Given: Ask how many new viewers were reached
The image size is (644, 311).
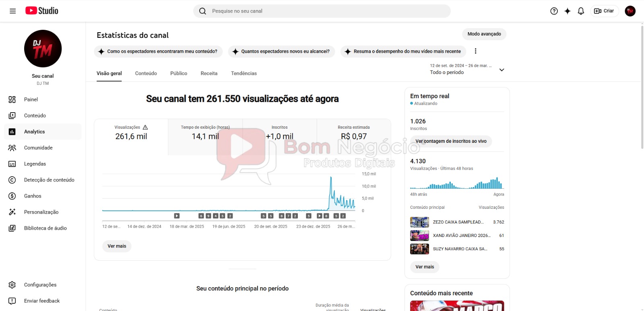Looking at the screenshot, I should [x=281, y=51].
